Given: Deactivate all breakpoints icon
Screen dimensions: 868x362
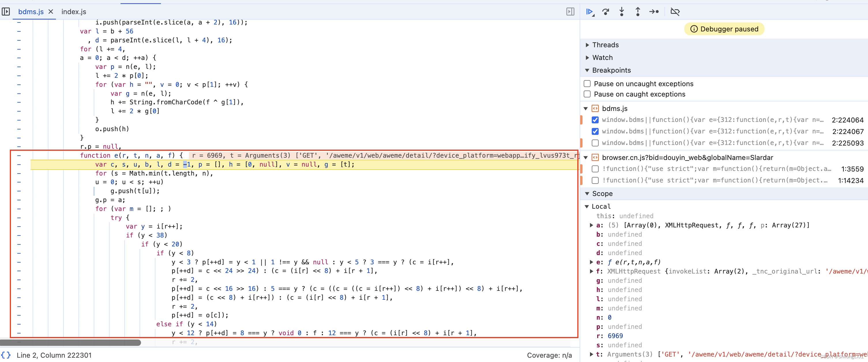Looking at the screenshot, I should click(675, 12).
